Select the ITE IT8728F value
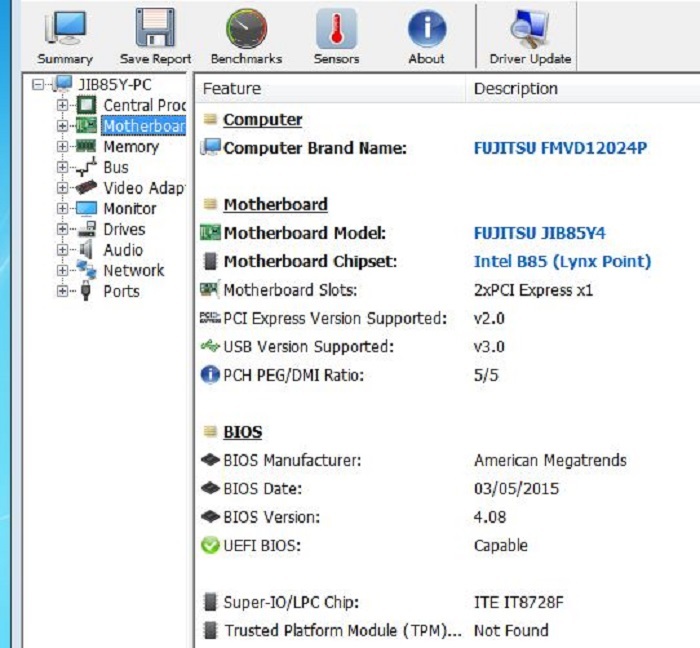700x648 pixels. [518, 602]
